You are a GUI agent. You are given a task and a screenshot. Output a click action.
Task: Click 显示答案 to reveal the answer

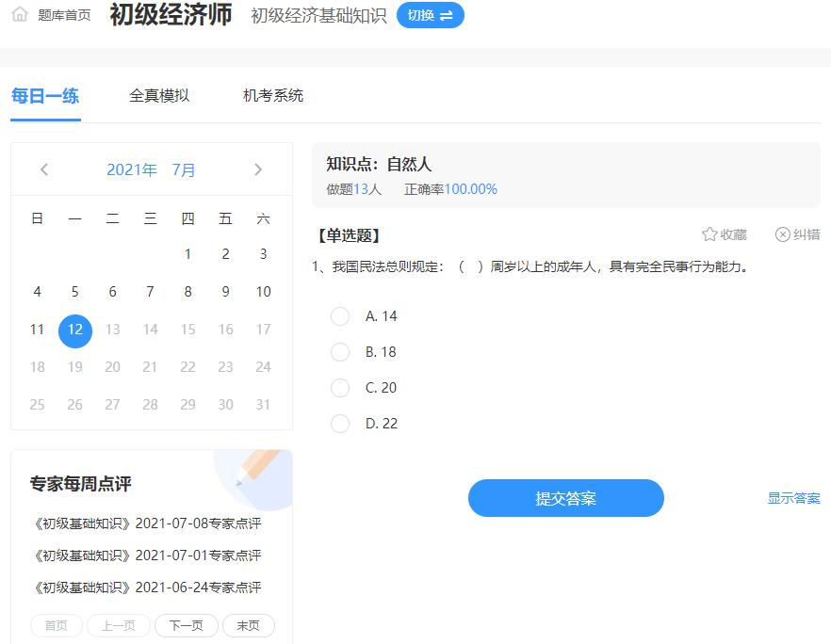click(x=791, y=498)
